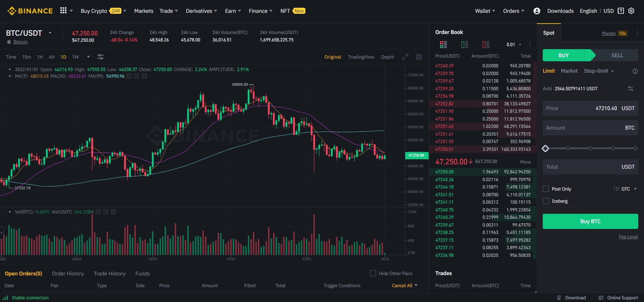Click the connection signal bars icon
644x302 pixels.
tap(5, 298)
